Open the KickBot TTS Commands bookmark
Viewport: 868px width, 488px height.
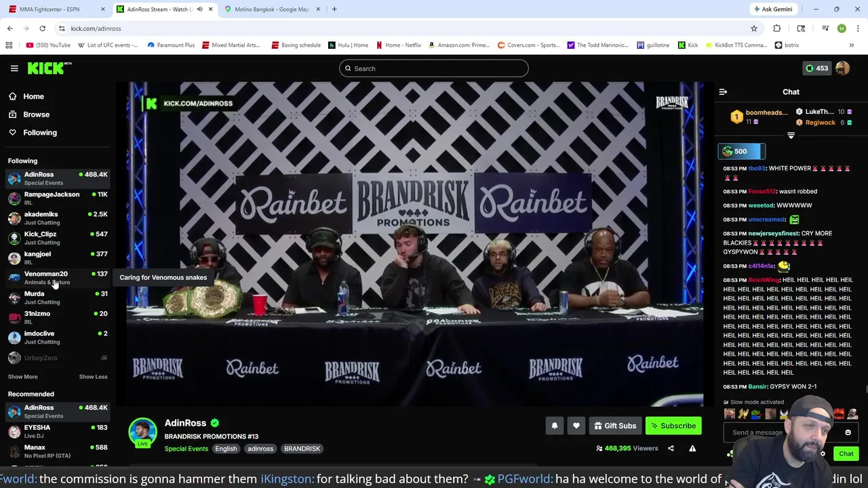click(736, 45)
